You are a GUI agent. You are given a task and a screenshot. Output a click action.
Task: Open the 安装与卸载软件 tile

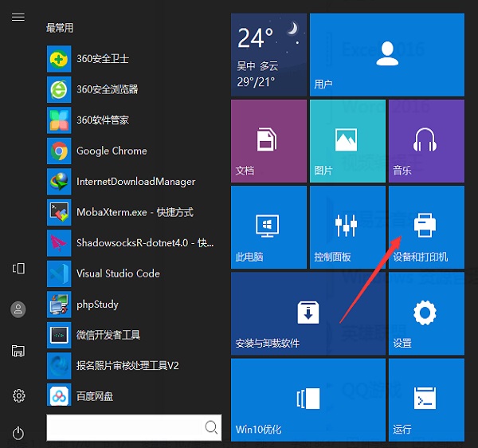coord(308,312)
